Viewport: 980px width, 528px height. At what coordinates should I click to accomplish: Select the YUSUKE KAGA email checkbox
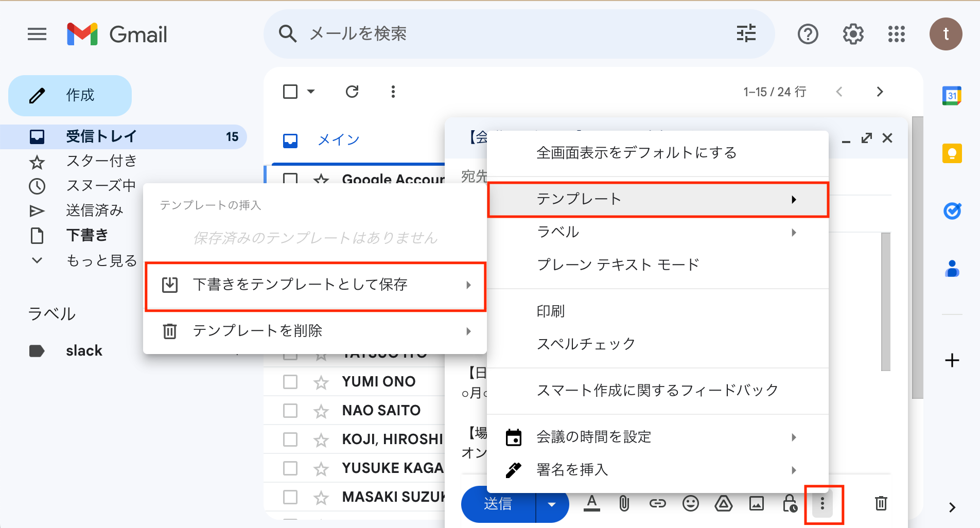pos(290,468)
